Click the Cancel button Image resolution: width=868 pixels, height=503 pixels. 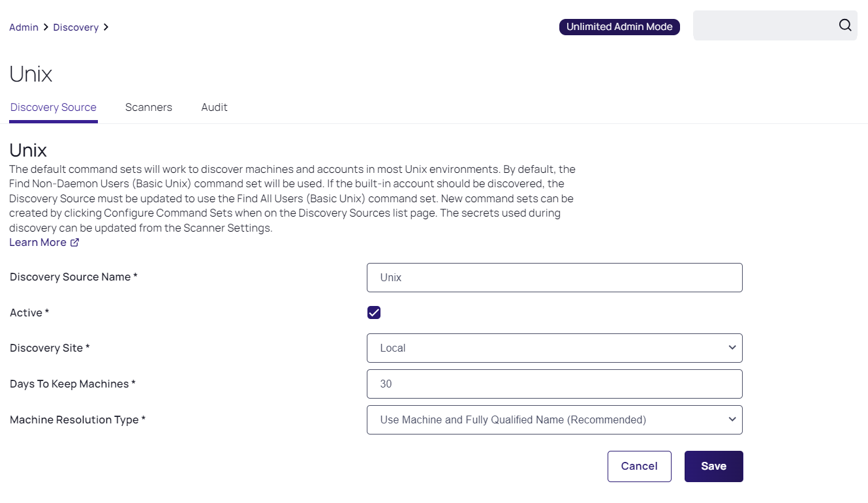coord(639,466)
